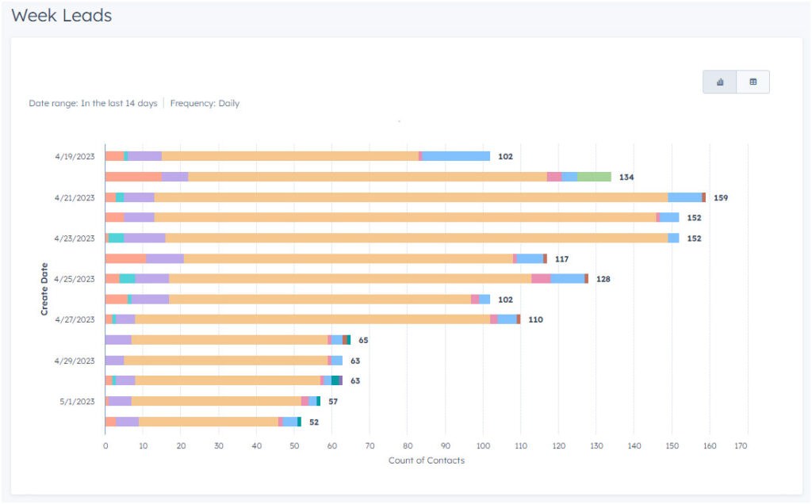Switch to the bar chart view
The image size is (812, 504).
pyautogui.click(x=720, y=82)
